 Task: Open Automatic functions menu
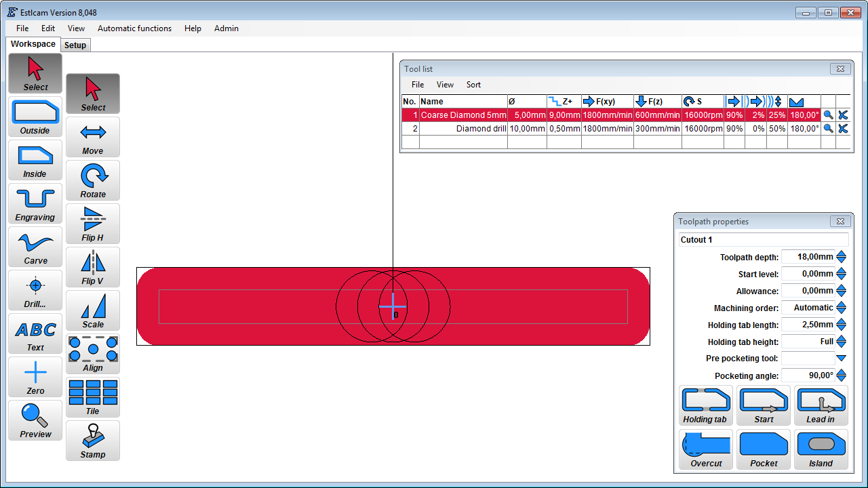(135, 28)
